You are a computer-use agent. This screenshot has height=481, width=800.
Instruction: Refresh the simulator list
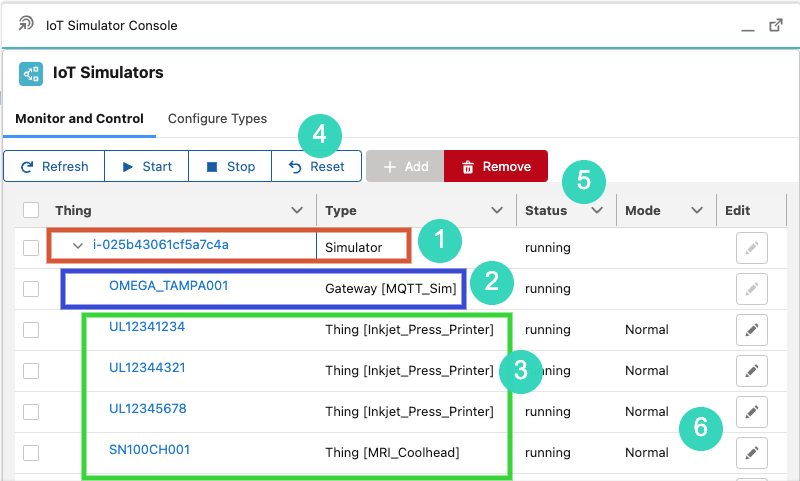(54, 166)
